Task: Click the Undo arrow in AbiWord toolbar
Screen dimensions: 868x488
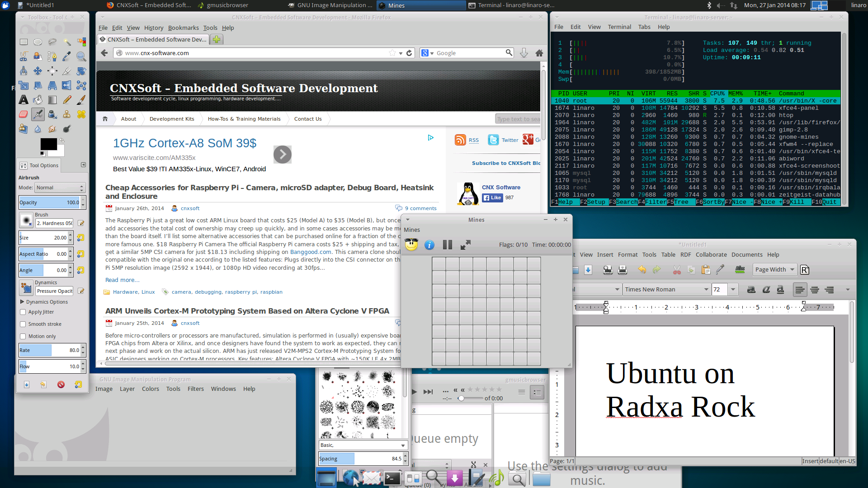Action: [642, 270]
